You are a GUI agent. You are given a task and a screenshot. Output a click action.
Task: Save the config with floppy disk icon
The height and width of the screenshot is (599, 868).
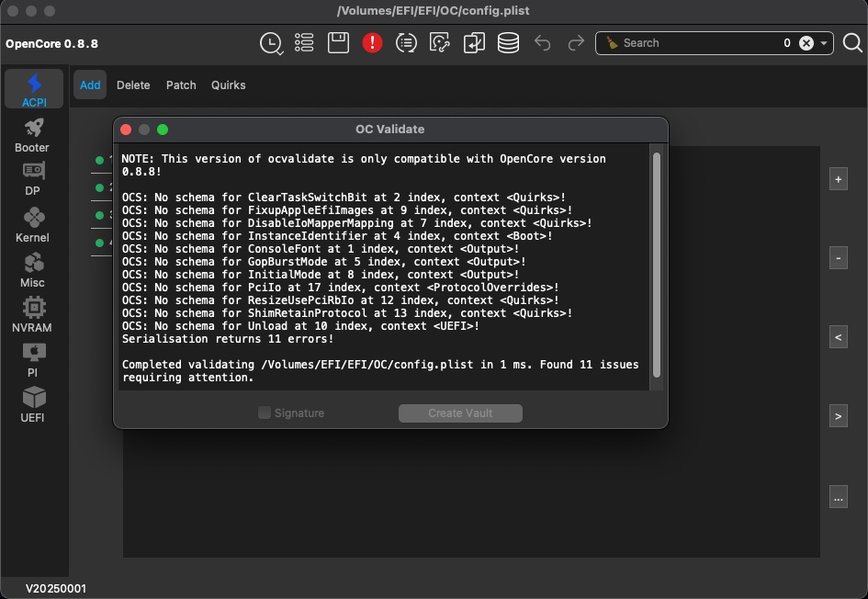pyautogui.click(x=338, y=43)
